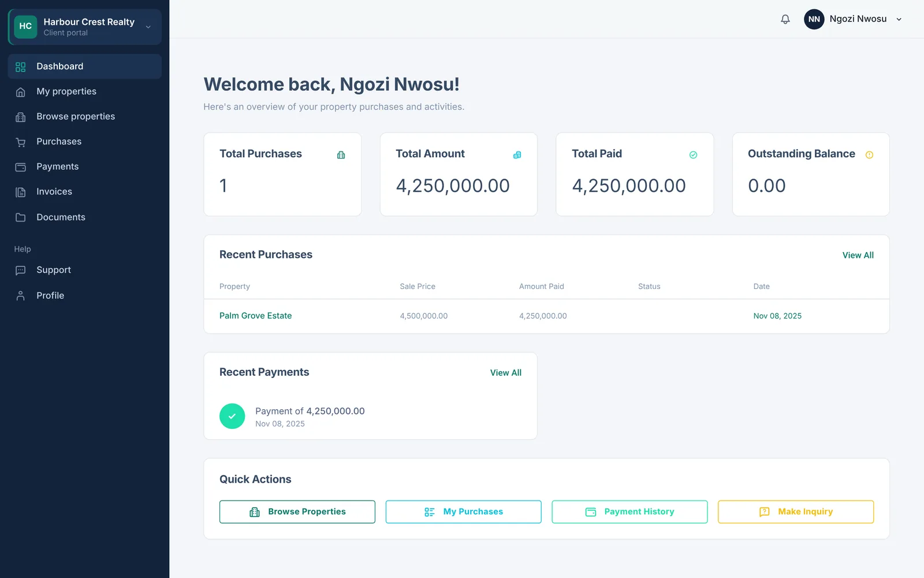
Task: Select Purchases in the sidebar
Action: point(85,142)
